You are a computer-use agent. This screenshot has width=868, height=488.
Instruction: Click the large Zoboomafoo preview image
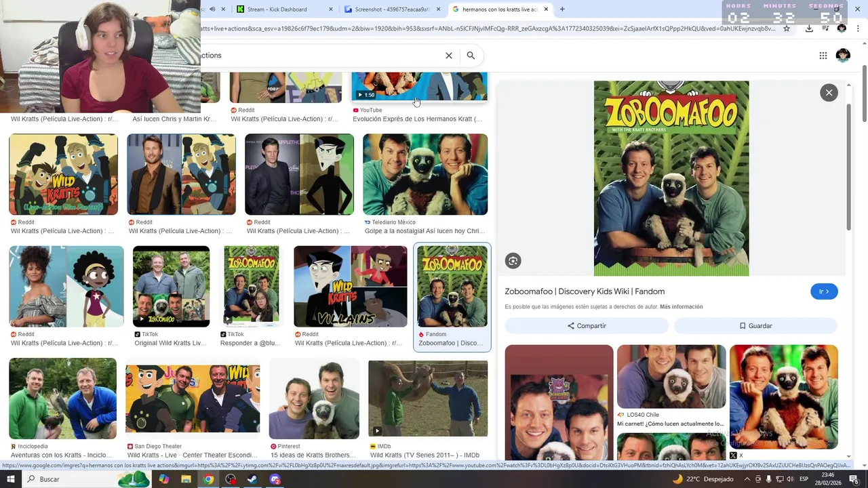coord(671,178)
